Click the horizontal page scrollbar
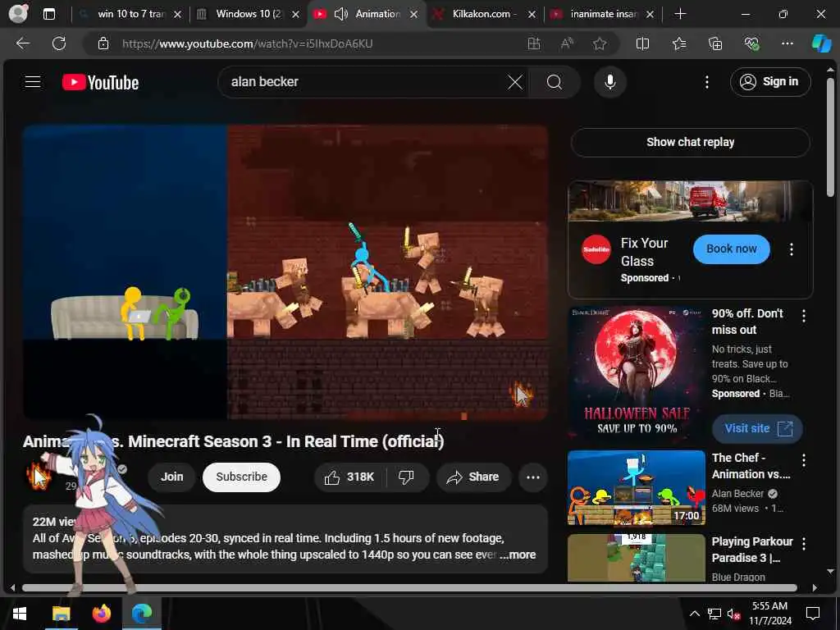840x630 pixels. click(x=410, y=587)
